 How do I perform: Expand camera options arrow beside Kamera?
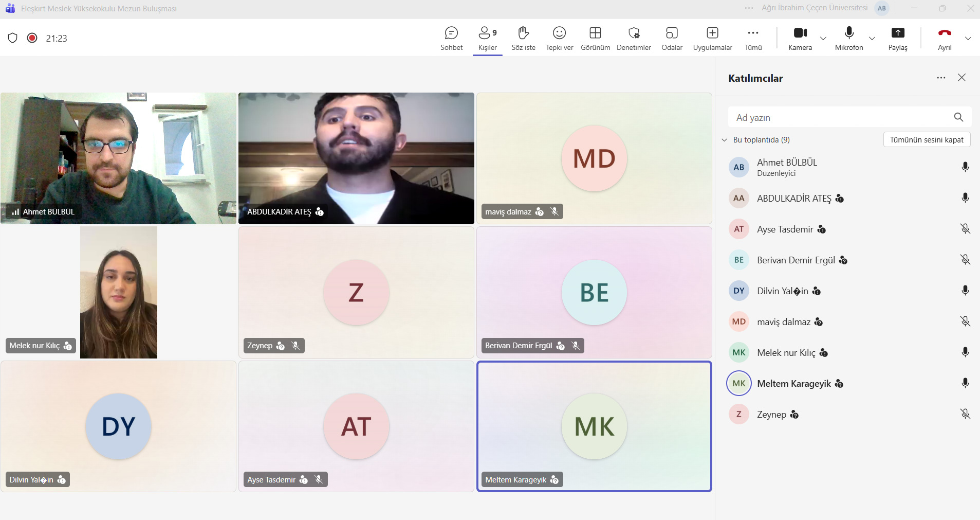point(823,39)
